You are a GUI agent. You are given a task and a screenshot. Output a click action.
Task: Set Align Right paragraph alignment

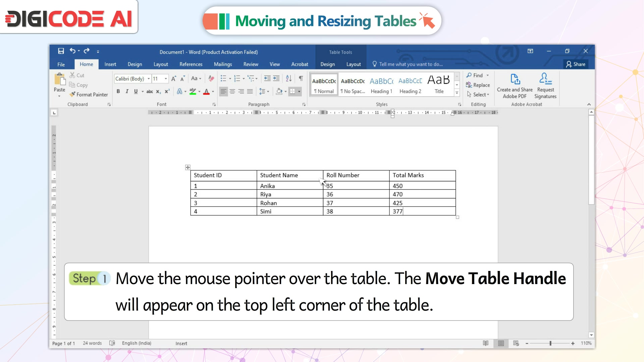241,91
